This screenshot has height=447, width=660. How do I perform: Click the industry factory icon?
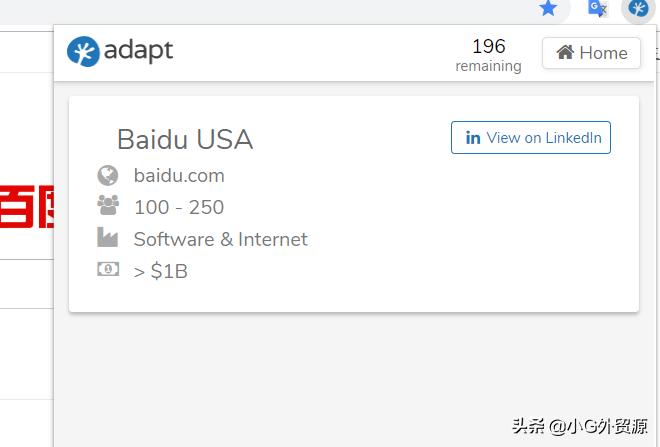coord(108,238)
